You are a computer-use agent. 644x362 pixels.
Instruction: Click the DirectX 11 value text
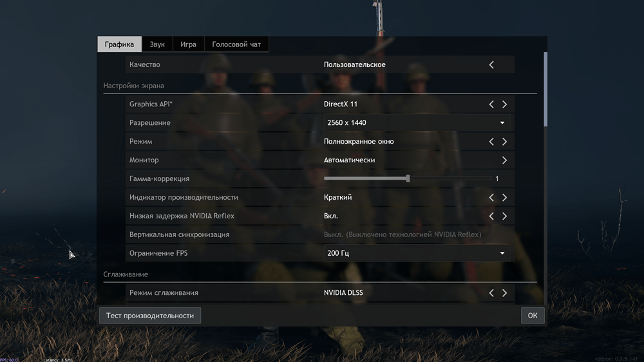(341, 104)
